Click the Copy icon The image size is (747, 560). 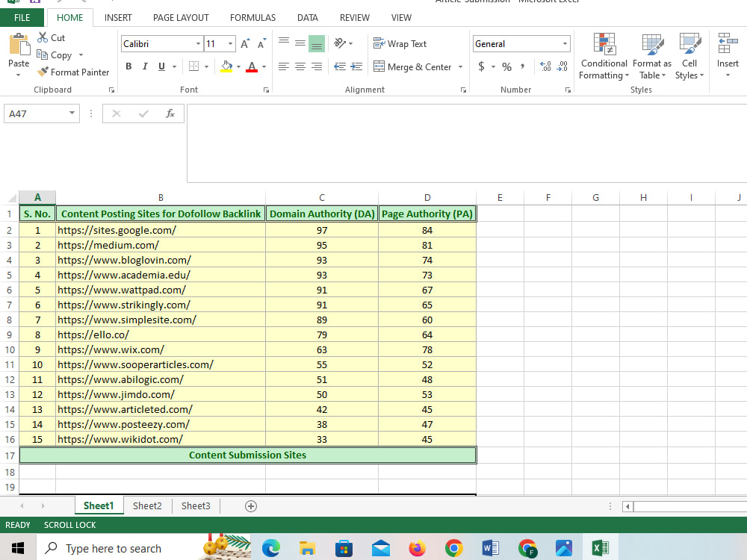(42, 55)
